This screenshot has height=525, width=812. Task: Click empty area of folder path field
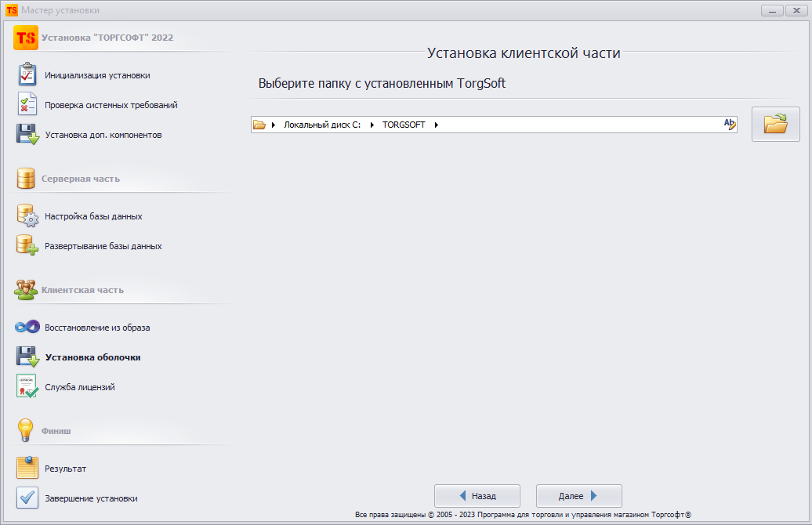coord(580,125)
